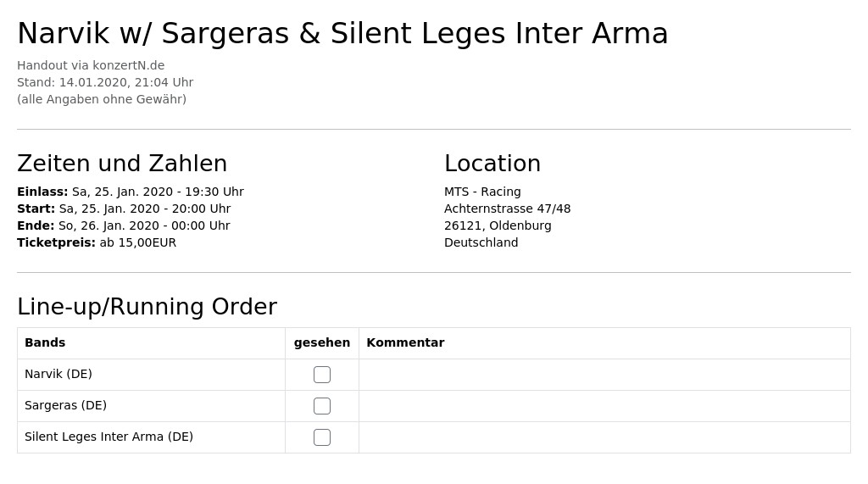Click the Handout via konzertN.de text
The image size is (868, 484).
[x=91, y=65]
